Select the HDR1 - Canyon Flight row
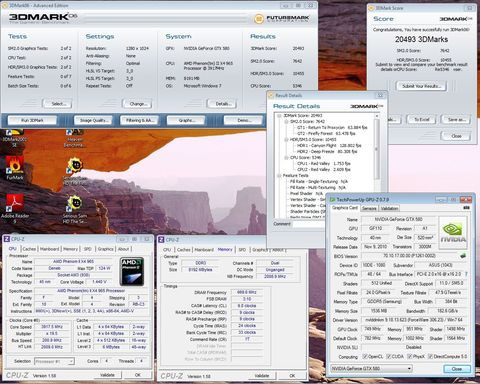The width and height of the screenshot is (480, 384). (329, 145)
